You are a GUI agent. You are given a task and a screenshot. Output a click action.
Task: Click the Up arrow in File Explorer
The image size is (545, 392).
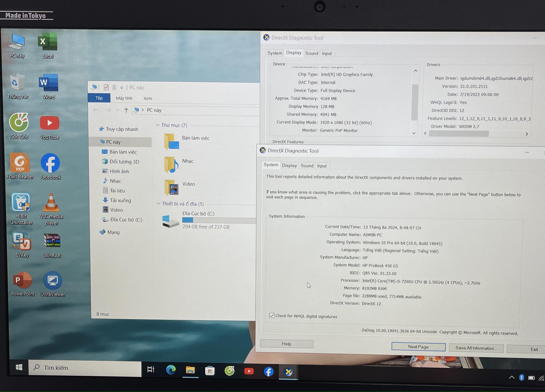pyautogui.click(x=126, y=110)
